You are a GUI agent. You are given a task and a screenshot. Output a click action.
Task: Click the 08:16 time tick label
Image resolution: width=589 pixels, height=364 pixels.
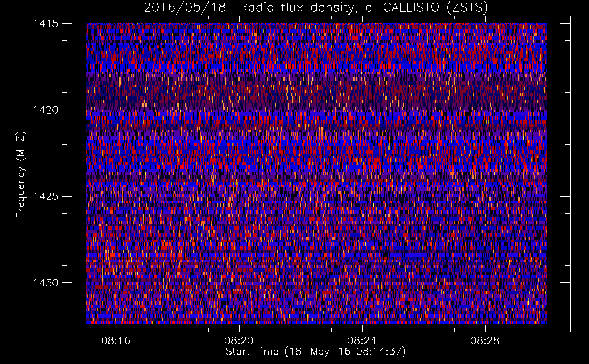point(116,341)
